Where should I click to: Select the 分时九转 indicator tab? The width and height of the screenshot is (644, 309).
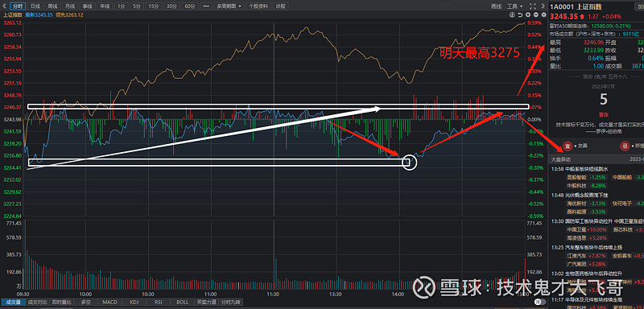[x=230, y=302]
